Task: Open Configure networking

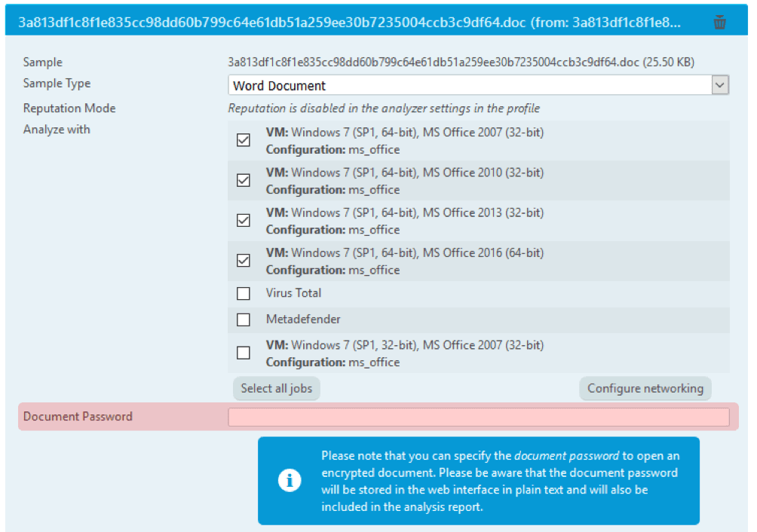Action: [x=645, y=388]
